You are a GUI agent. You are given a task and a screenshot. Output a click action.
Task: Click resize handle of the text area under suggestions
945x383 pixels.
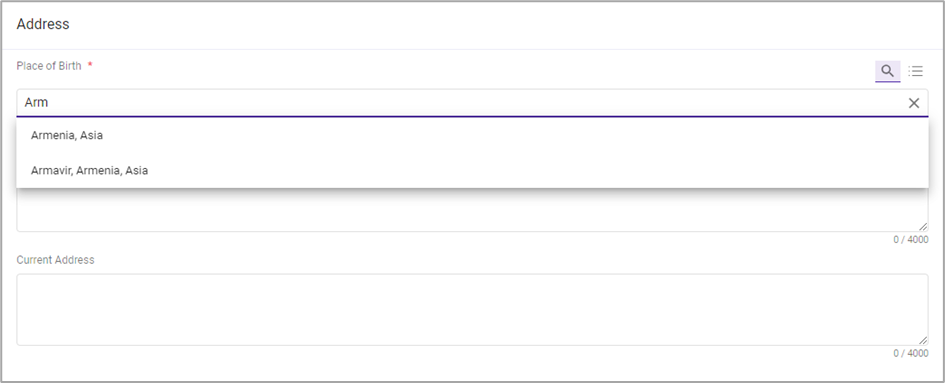pos(923,226)
